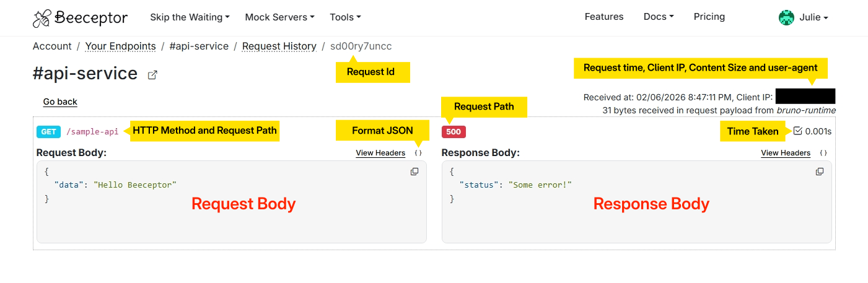The image size is (868, 283).
Task: Click the 500 status code badge
Action: click(454, 132)
